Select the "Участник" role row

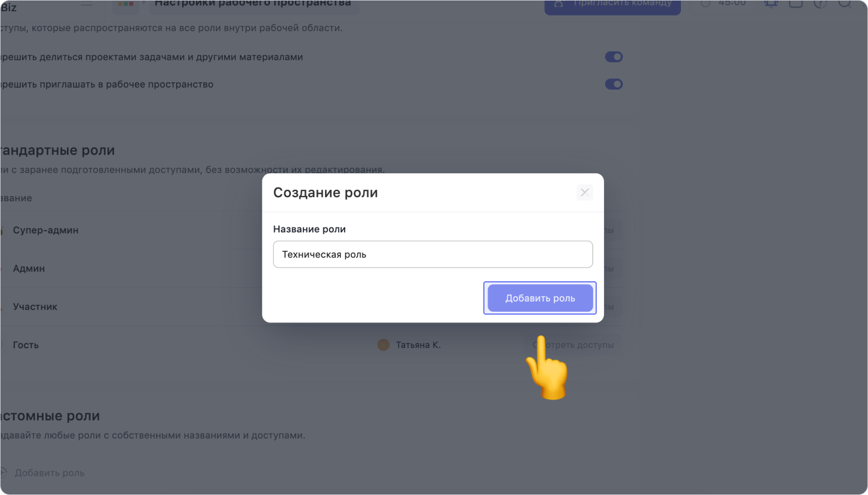pos(35,307)
